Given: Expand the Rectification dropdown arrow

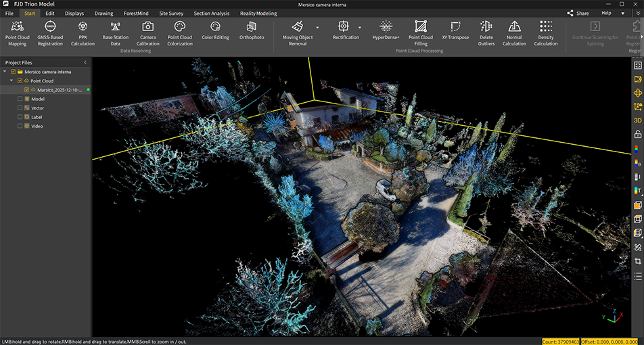Looking at the screenshot, I should 360,28.
